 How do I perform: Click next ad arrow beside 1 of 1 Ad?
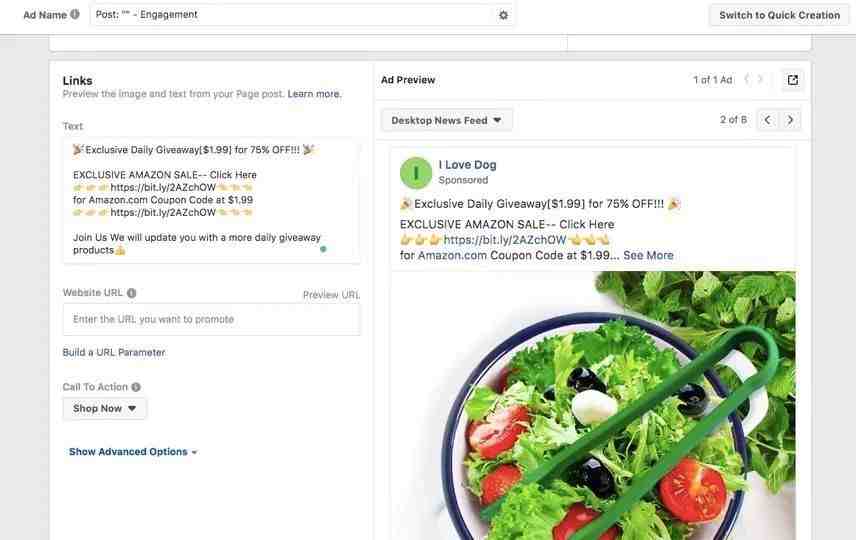(760, 80)
